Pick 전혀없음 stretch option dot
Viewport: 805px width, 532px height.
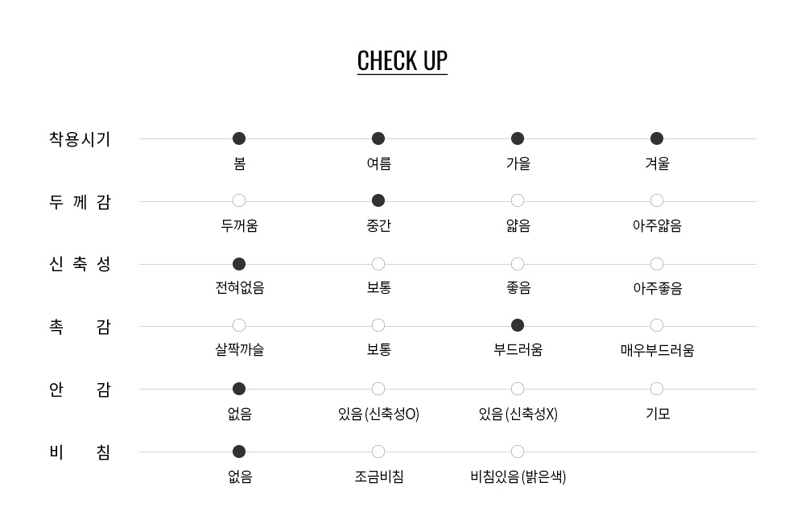pyautogui.click(x=239, y=264)
